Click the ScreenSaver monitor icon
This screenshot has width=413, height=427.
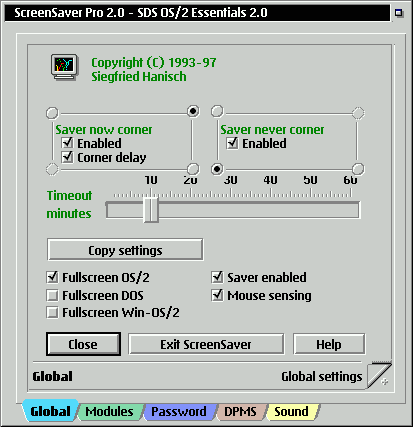click(x=65, y=67)
